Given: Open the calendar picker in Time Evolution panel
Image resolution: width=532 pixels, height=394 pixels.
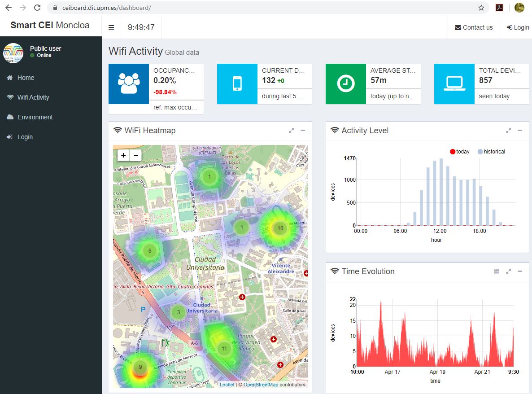Looking at the screenshot, I should [x=496, y=271].
